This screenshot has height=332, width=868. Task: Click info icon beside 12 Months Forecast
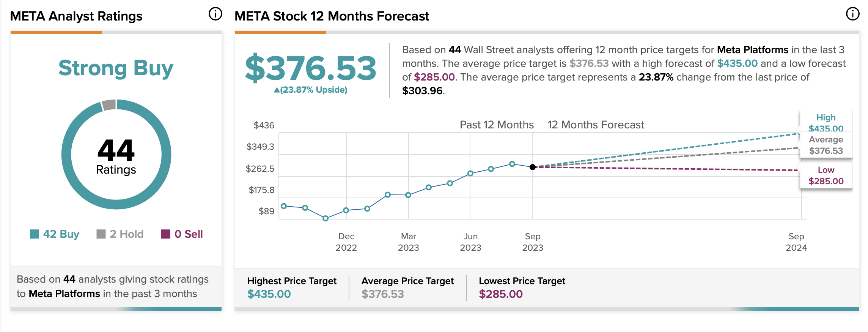coord(852,14)
